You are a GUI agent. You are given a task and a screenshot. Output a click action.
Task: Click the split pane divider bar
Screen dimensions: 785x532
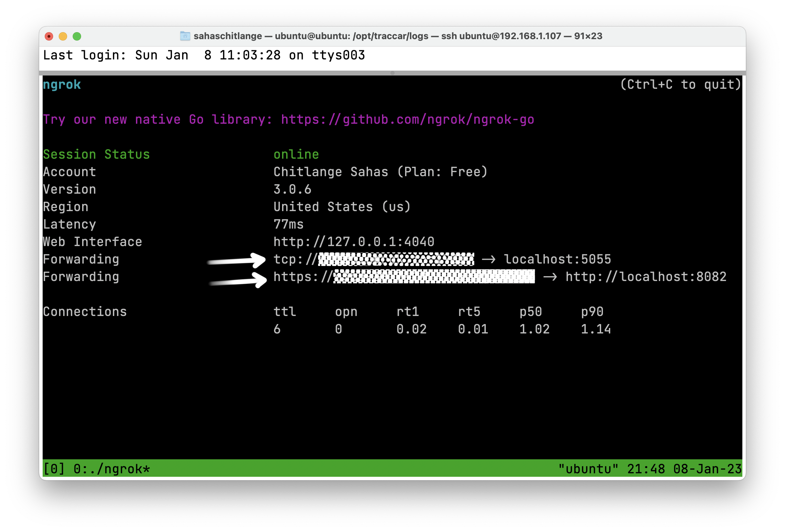(392, 73)
